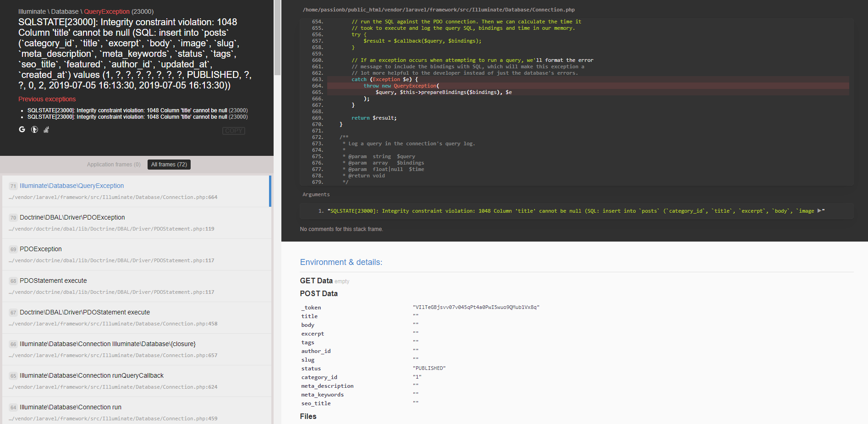Select frame 70 Doctrine PDOException
Image resolution: width=868 pixels, height=424 pixels.
[x=72, y=217]
